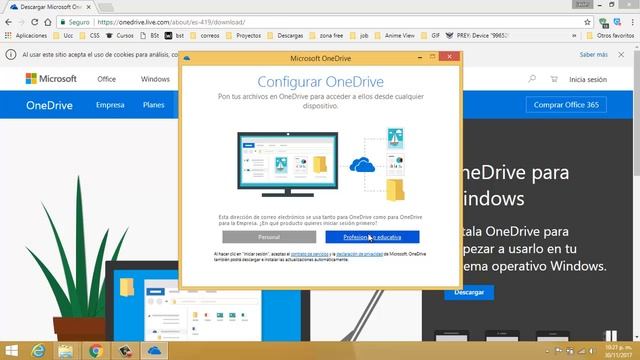The width and height of the screenshot is (640, 360).
Task: Pause the webpage carousel
Action: coord(611,336)
